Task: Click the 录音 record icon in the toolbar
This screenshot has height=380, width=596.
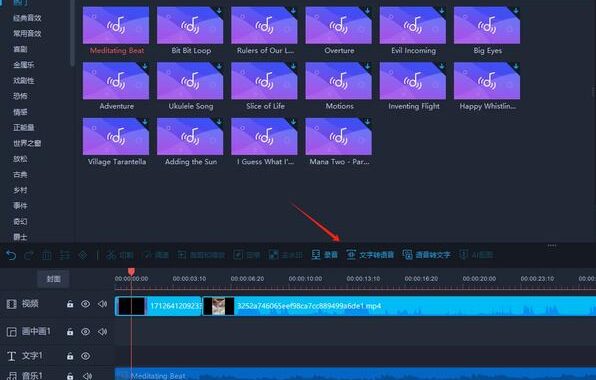Action: tap(316, 255)
